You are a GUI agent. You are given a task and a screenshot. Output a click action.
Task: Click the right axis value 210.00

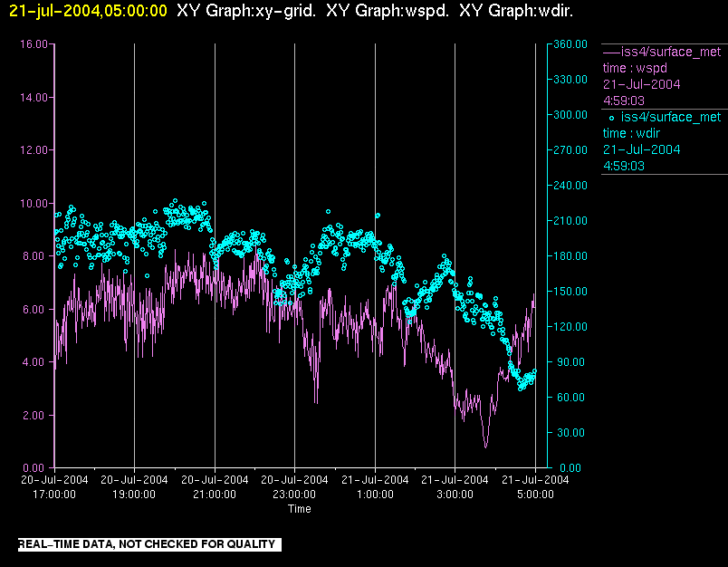click(x=570, y=221)
